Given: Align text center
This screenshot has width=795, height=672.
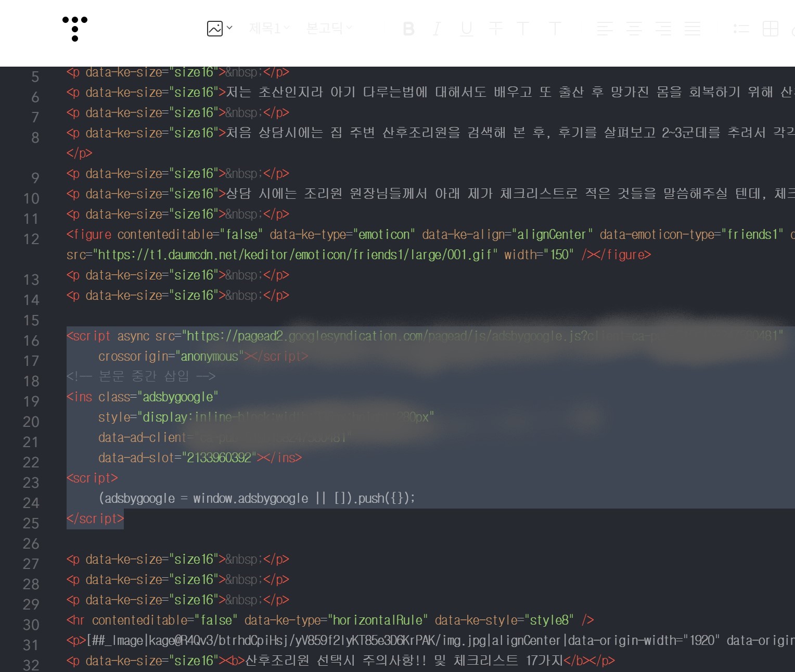Looking at the screenshot, I should [634, 29].
